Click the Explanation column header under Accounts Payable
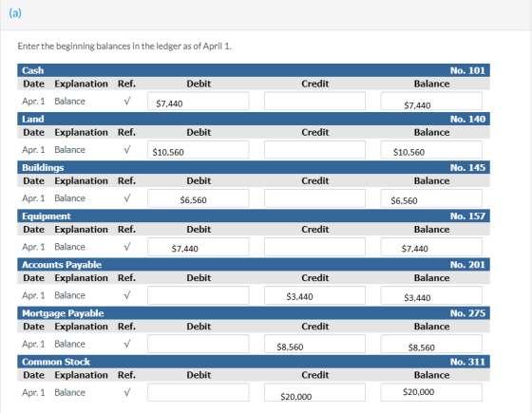532x413 pixels. (x=81, y=277)
